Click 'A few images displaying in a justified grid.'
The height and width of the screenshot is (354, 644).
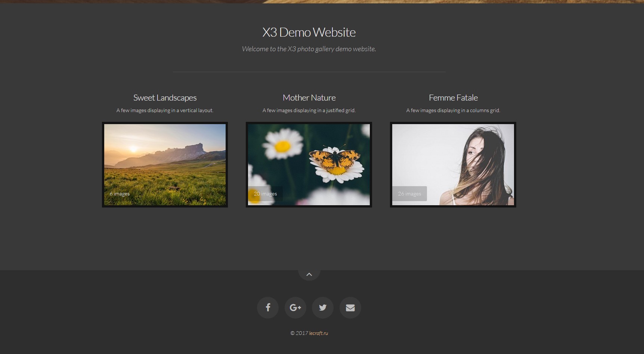click(x=309, y=110)
